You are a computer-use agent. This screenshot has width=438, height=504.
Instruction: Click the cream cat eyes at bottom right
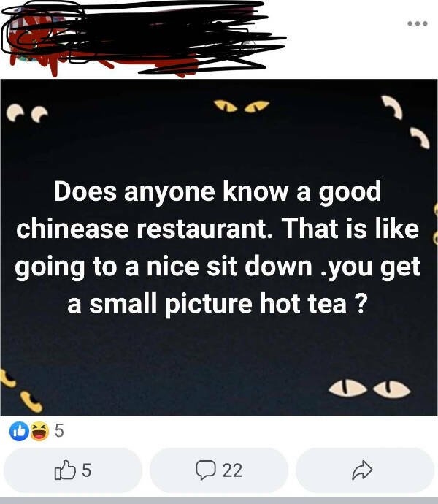pos(369,389)
